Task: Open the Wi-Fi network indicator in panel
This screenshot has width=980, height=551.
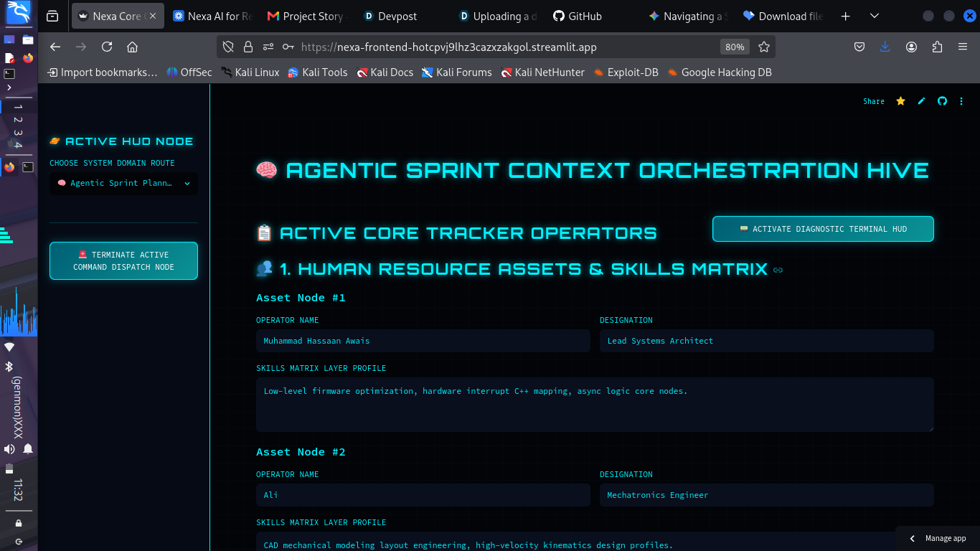Action: coord(9,347)
